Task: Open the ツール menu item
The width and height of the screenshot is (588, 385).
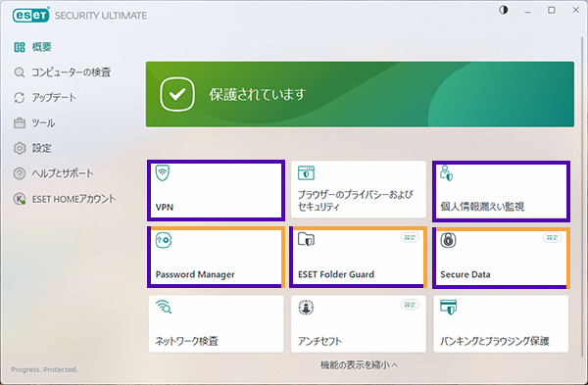Action: pos(43,123)
